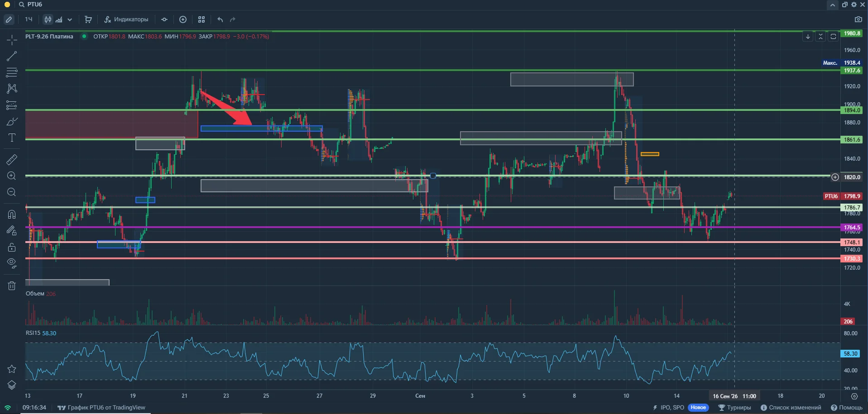Click the price-line marker toolbar icon

[x=164, y=19]
